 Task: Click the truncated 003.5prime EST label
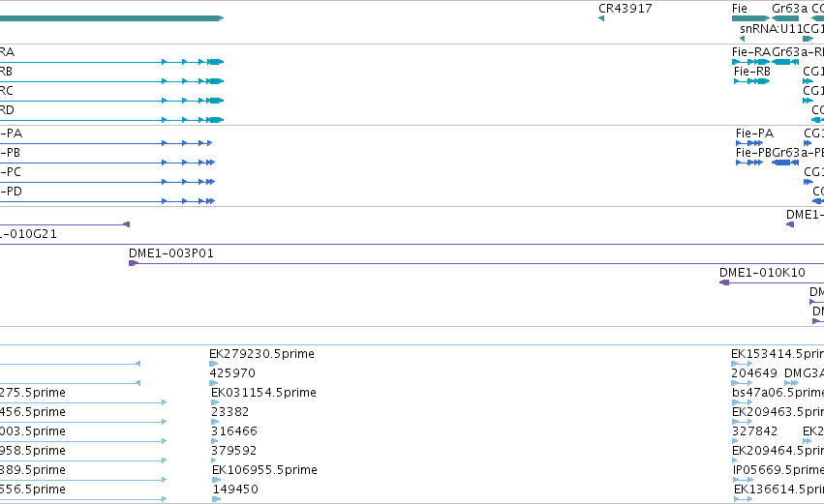click(33, 431)
